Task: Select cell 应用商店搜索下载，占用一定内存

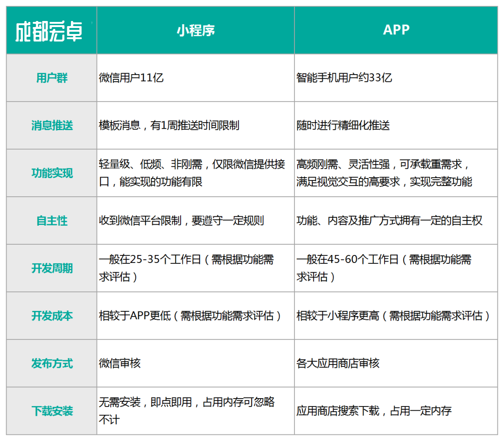Action: [396, 411]
